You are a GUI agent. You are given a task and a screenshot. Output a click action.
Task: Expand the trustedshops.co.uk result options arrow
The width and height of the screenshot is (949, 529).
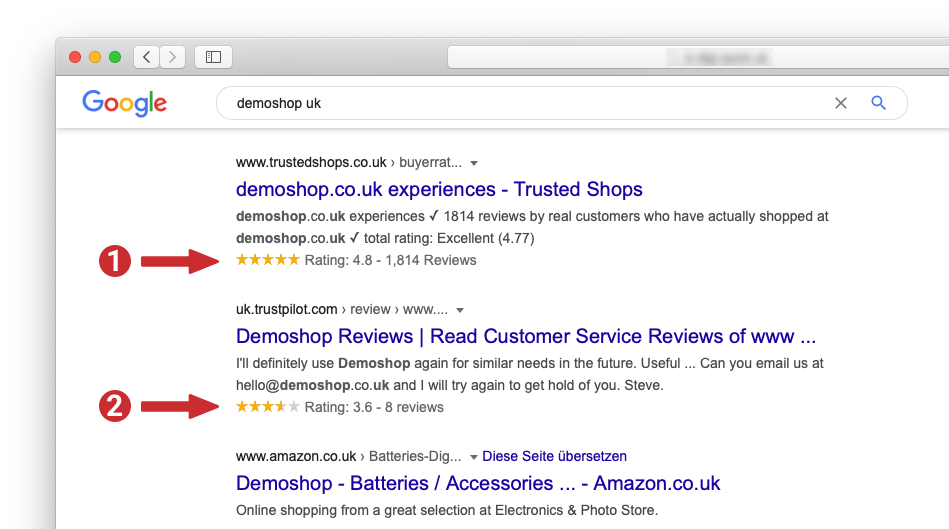pyautogui.click(x=474, y=163)
